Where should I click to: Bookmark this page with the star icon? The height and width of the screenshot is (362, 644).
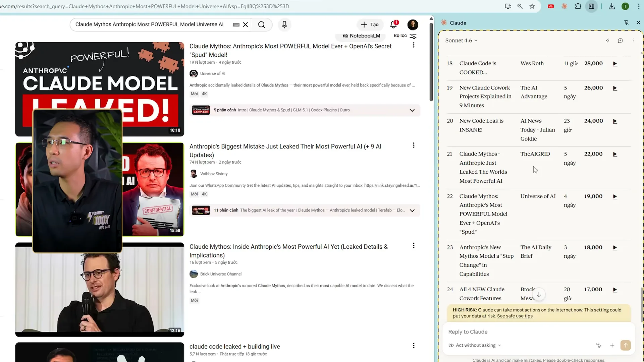[532, 6]
